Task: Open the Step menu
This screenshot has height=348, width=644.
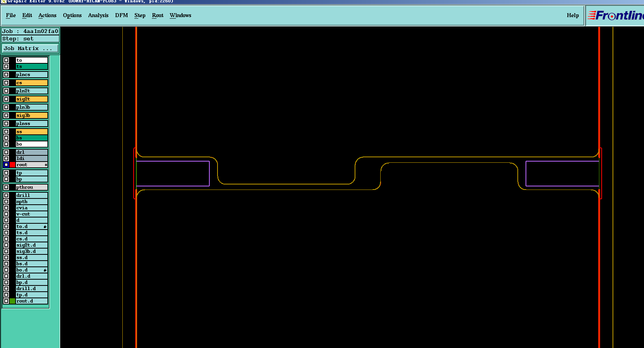Action: [140, 16]
